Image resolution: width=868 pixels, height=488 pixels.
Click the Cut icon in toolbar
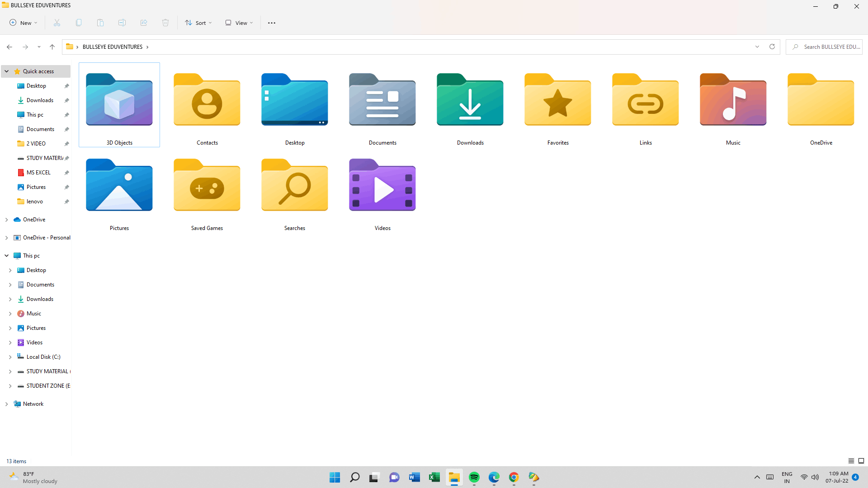pos(57,23)
